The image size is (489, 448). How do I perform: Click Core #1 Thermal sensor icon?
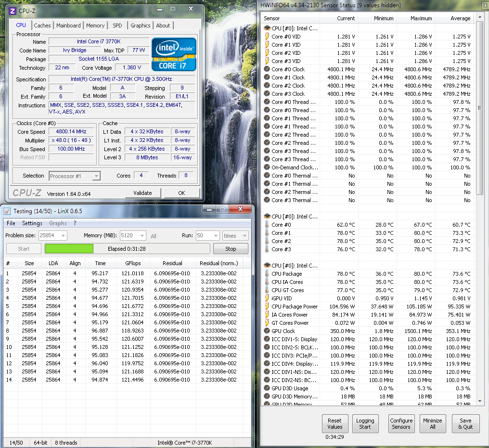point(267,184)
